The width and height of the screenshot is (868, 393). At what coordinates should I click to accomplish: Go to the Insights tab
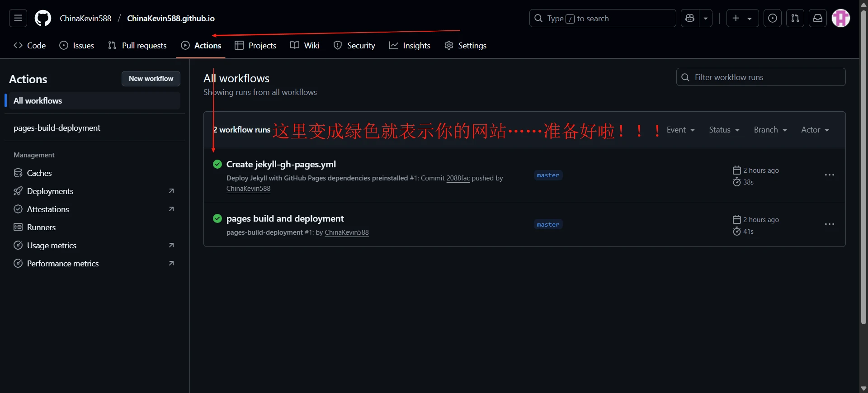(x=410, y=46)
